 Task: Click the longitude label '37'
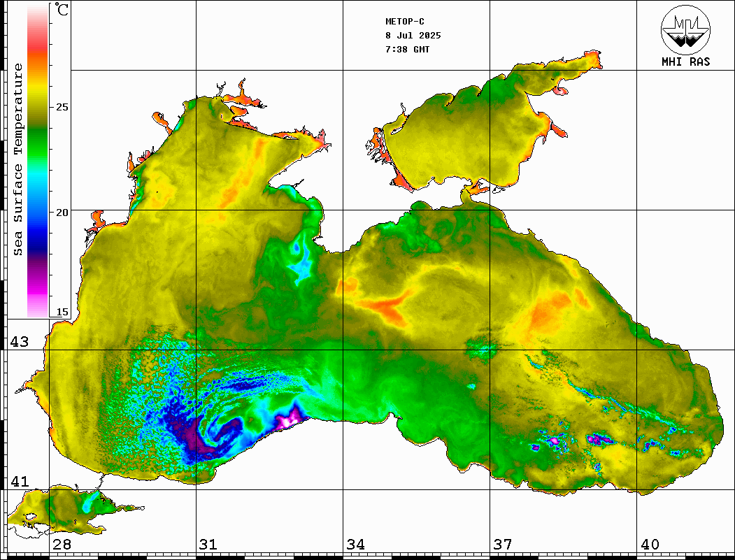(503, 544)
